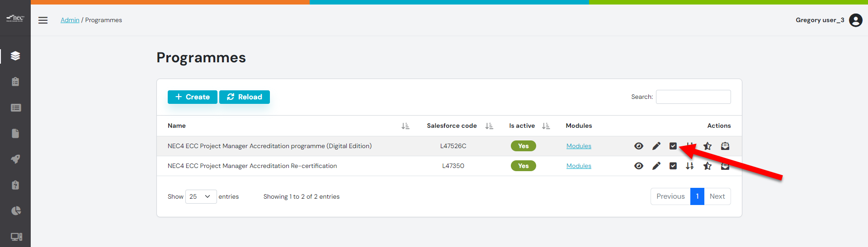Open the list view sidebar icon

pos(15,107)
